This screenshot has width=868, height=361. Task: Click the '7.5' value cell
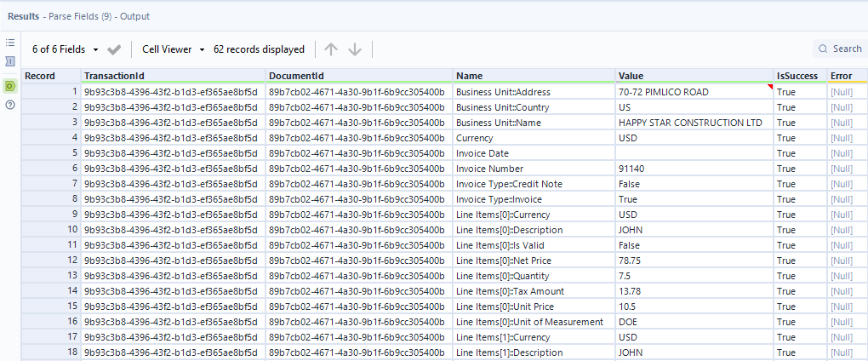pos(694,276)
